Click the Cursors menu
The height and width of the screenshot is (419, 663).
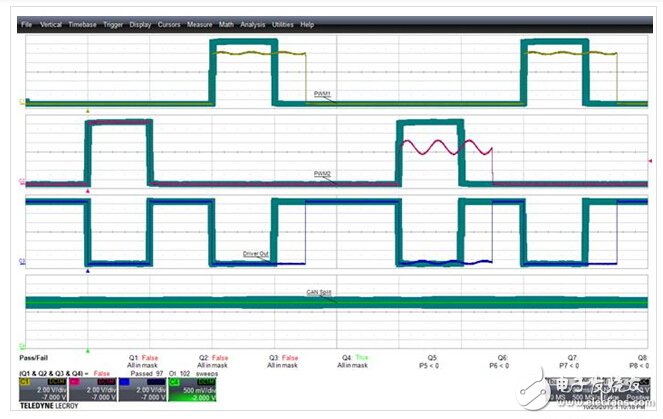(x=169, y=24)
